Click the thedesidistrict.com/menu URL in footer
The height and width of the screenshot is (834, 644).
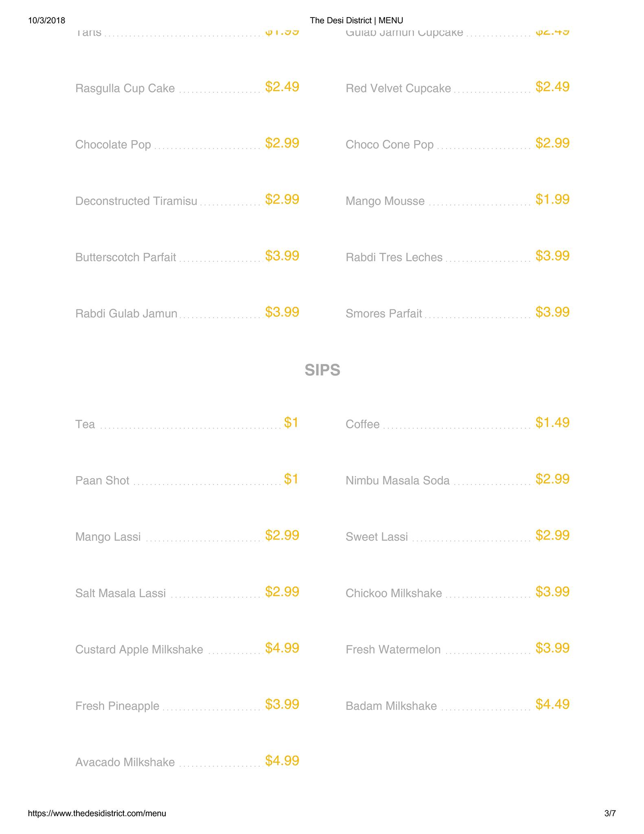click(x=97, y=814)
